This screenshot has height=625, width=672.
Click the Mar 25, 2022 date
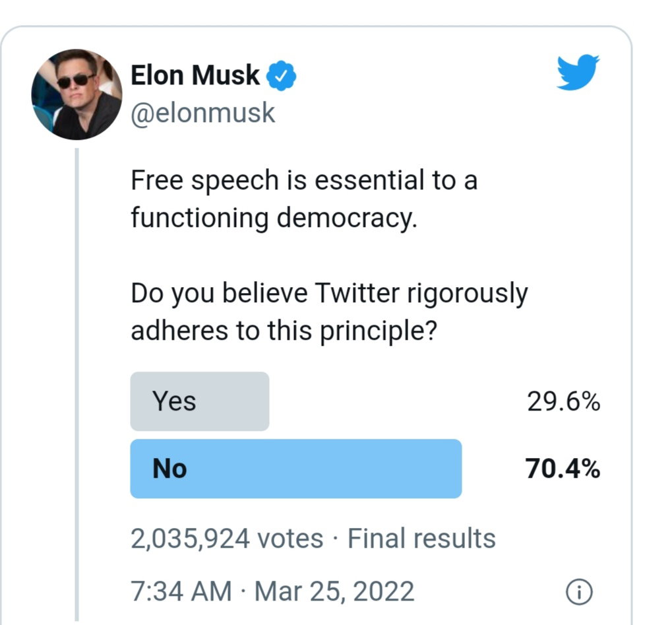[x=334, y=592]
